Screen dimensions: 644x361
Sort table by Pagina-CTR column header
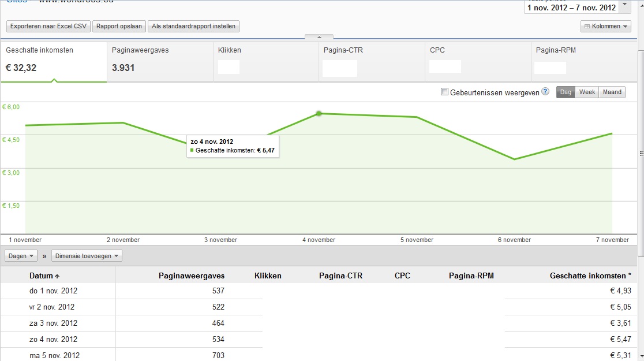[x=341, y=276]
